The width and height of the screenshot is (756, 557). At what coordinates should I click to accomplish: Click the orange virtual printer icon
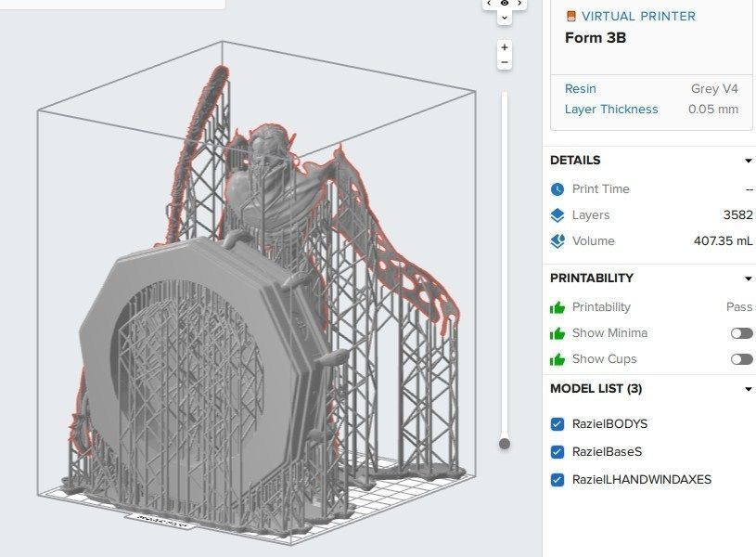pyautogui.click(x=570, y=17)
